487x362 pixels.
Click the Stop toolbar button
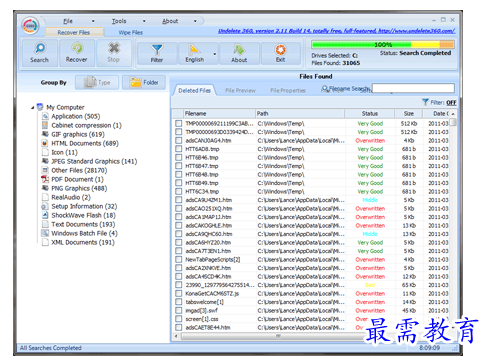pos(114,53)
